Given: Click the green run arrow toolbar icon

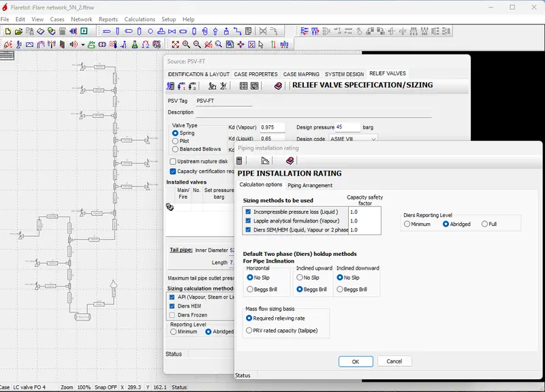Looking at the screenshot, I should click(84, 31).
